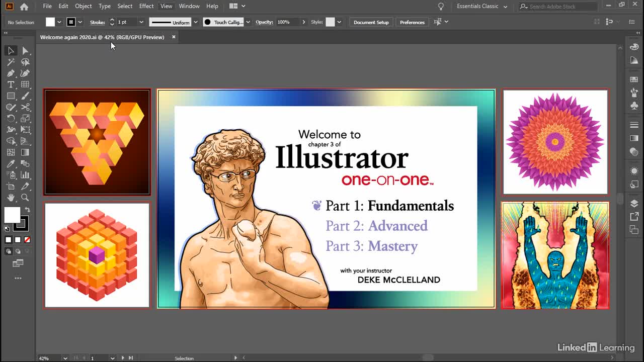The image size is (644, 362).
Task: Activate the Type tool
Action: pyautogui.click(x=11, y=84)
